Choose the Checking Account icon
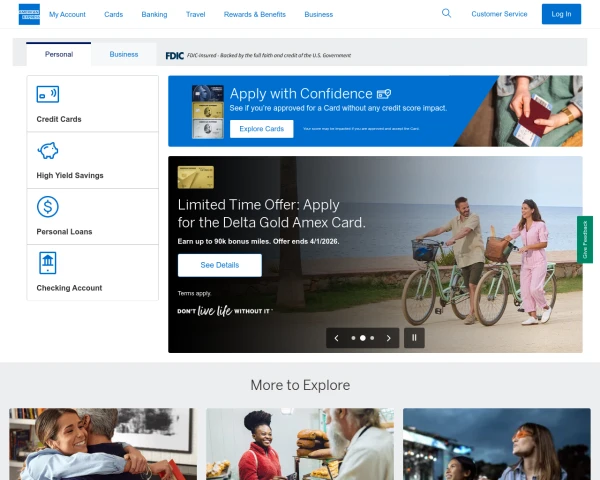The width and height of the screenshot is (600, 480). tap(47, 263)
